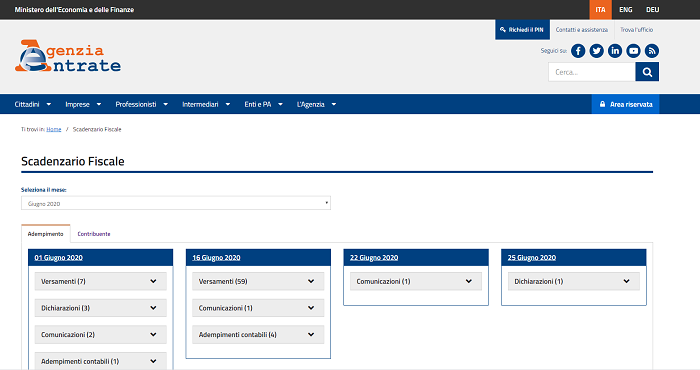Click the Scadenzario Fiscale breadcrumb text
Image resolution: width=700 pixels, height=370 pixels.
pyautogui.click(x=97, y=129)
